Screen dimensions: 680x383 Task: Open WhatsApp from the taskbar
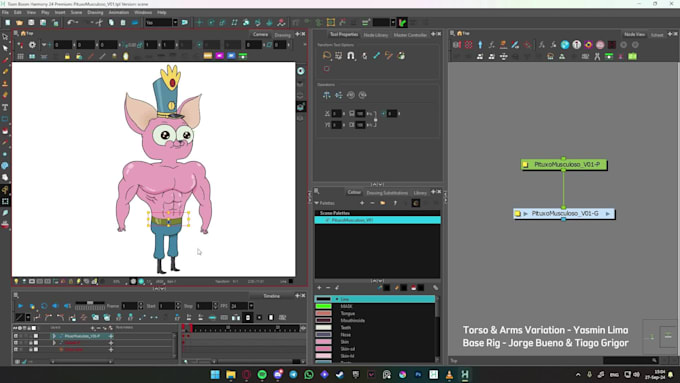(x=309, y=375)
